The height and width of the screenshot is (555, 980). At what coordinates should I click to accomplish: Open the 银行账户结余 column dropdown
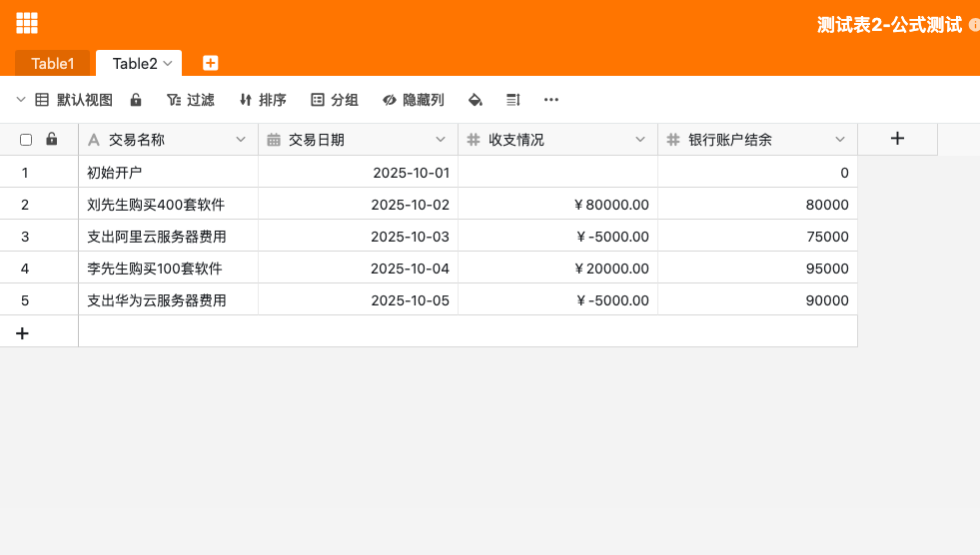pos(839,140)
